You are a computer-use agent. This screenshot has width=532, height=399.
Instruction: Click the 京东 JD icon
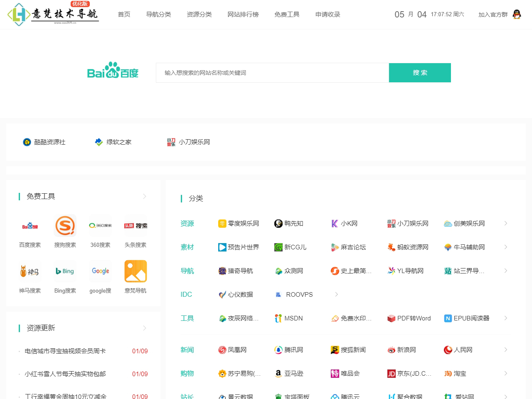[391, 373]
